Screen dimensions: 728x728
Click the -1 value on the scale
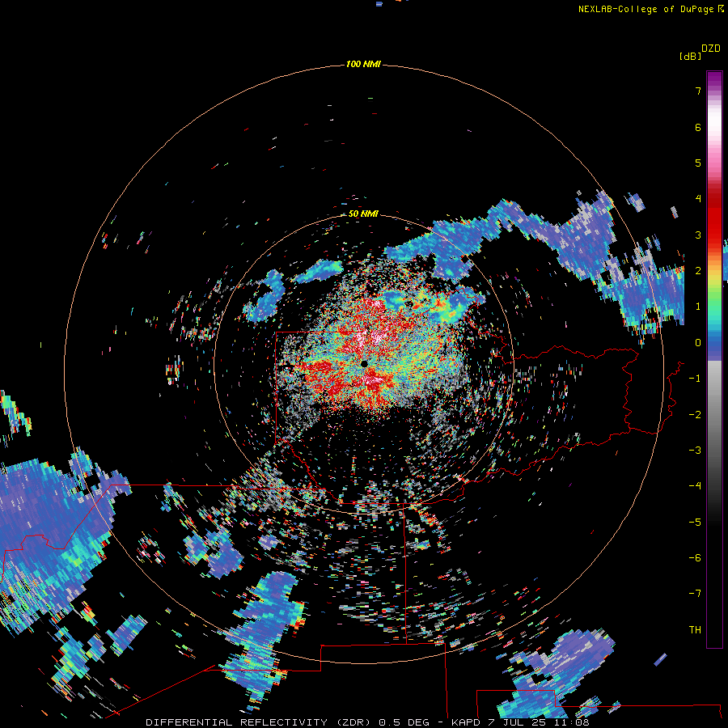tap(695, 379)
